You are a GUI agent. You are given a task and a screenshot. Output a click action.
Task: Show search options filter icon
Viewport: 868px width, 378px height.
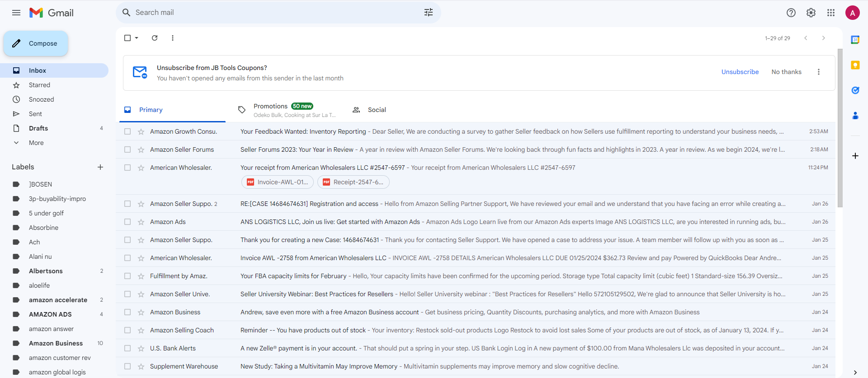pyautogui.click(x=429, y=13)
